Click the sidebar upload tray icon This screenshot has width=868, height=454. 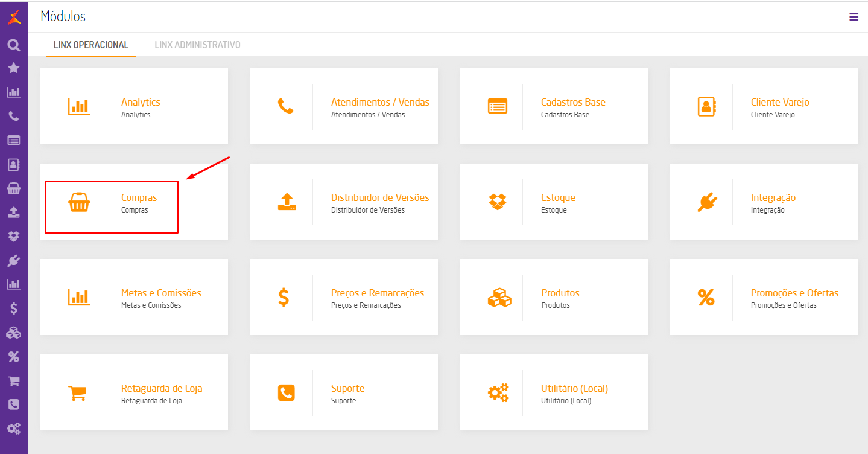click(14, 213)
